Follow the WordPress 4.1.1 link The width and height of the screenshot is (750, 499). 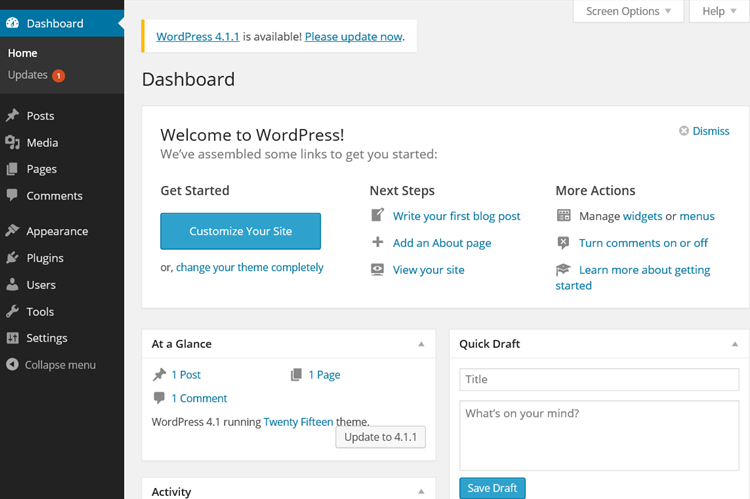point(198,37)
